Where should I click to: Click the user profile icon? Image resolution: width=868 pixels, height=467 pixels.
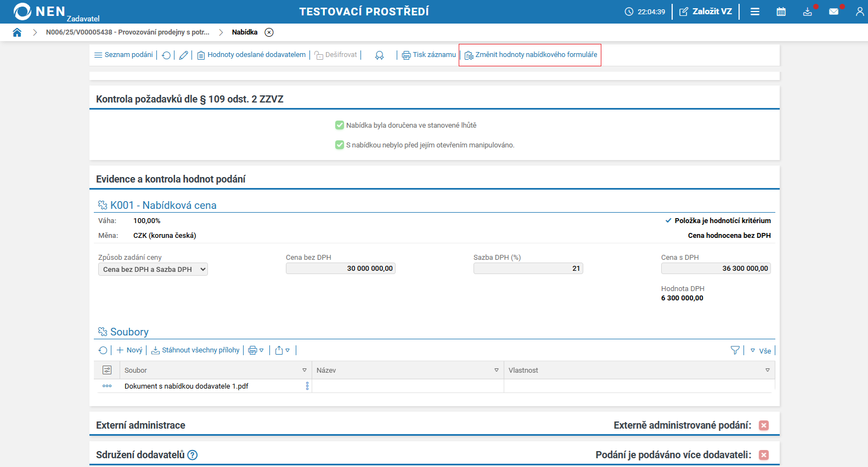(x=859, y=12)
